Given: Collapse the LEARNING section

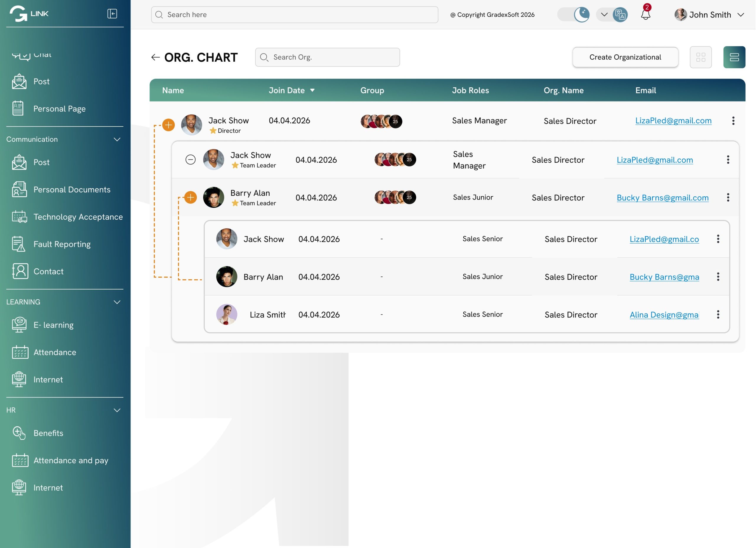Looking at the screenshot, I should tap(117, 302).
